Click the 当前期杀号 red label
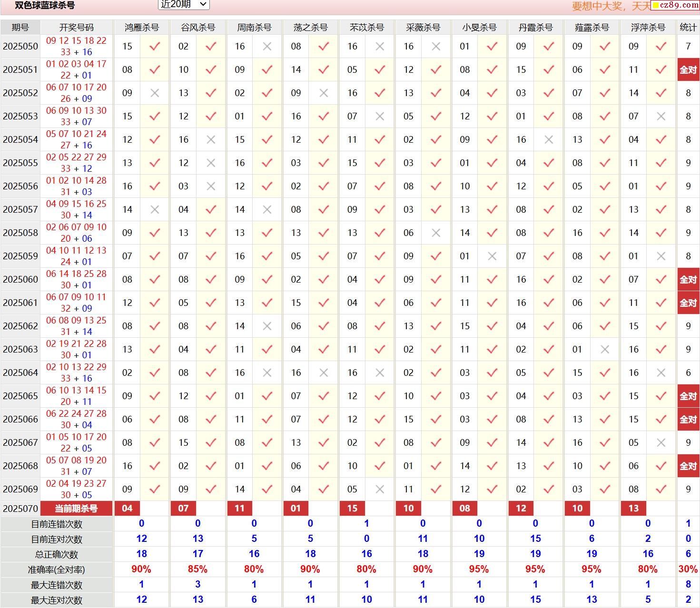Viewport: 700px width, 608px height. point(76,508)
